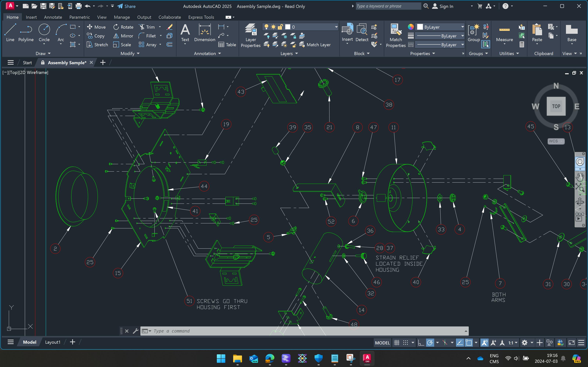Click the object color wheel icon
The image size is (588, 367).
tap(411, 27)
